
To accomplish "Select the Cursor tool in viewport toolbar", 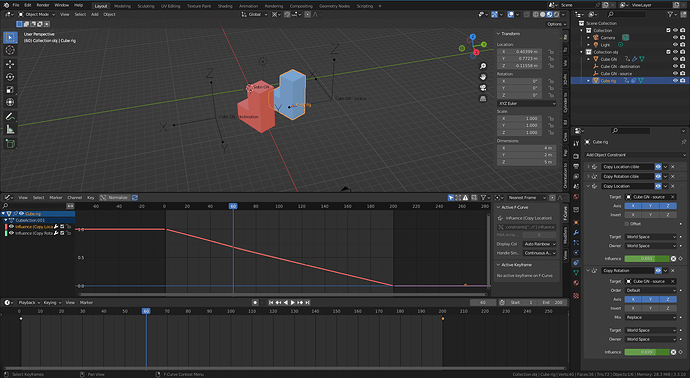I will [10, 50].
